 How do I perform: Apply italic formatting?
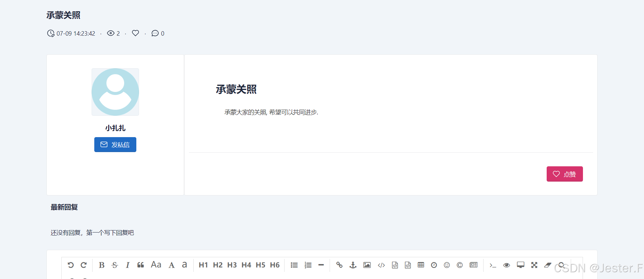point(128,265)
